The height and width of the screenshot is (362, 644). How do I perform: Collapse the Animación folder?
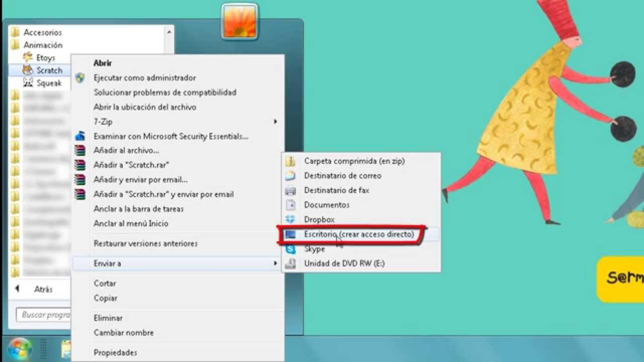[x=42, y=45]
